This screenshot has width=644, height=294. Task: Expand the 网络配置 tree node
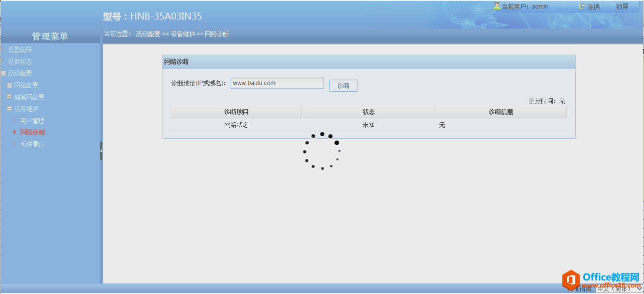(10, 85)
